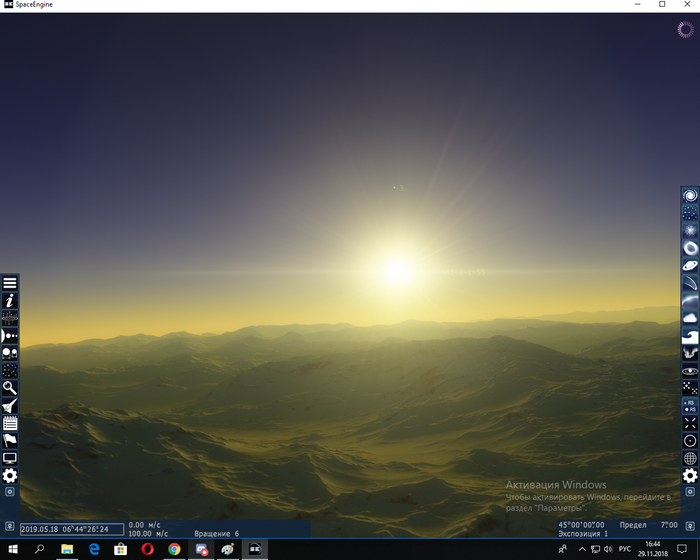Toggle planets display with ringed planet icon
The image size is (700, 560).
689,265
